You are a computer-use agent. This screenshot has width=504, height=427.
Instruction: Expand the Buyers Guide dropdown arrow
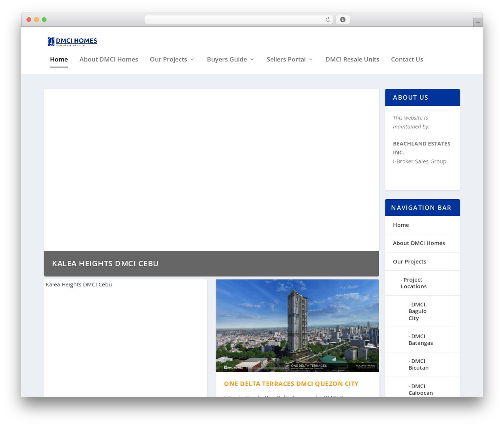[x=252, y=59]
